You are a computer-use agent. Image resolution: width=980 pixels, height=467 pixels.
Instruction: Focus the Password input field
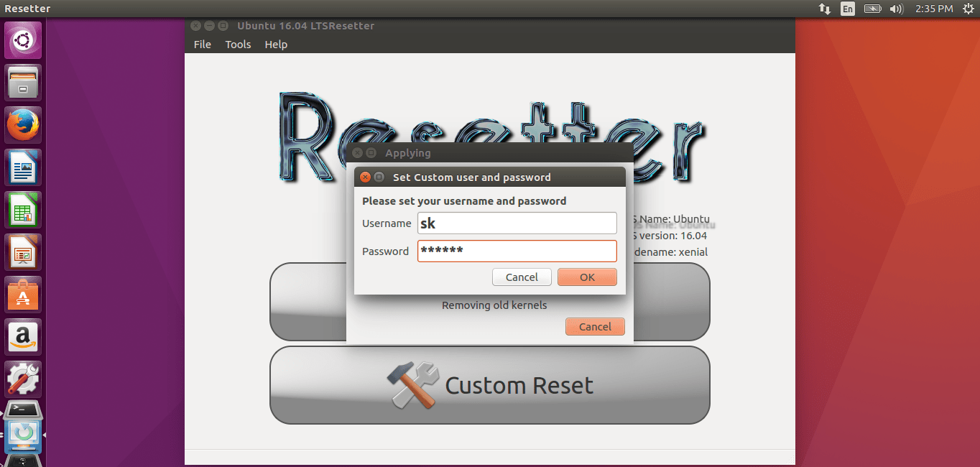tap(517, 251)
